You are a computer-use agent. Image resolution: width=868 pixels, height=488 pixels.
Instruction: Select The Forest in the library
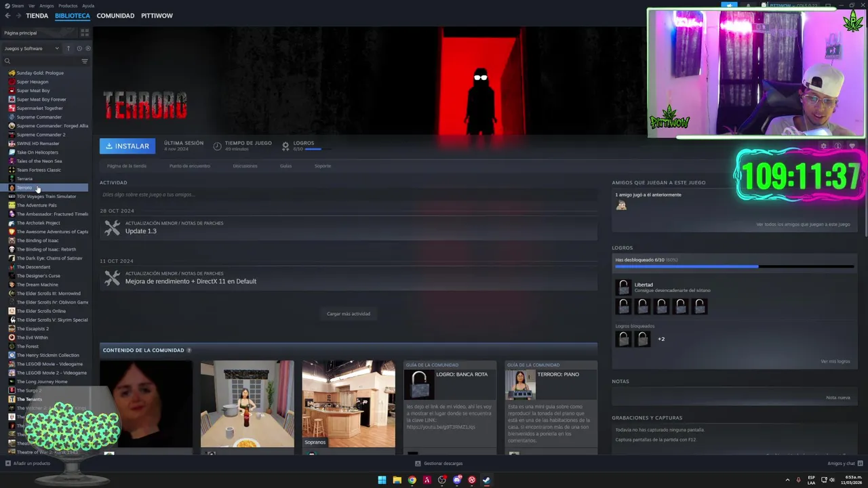pos(28,346)
